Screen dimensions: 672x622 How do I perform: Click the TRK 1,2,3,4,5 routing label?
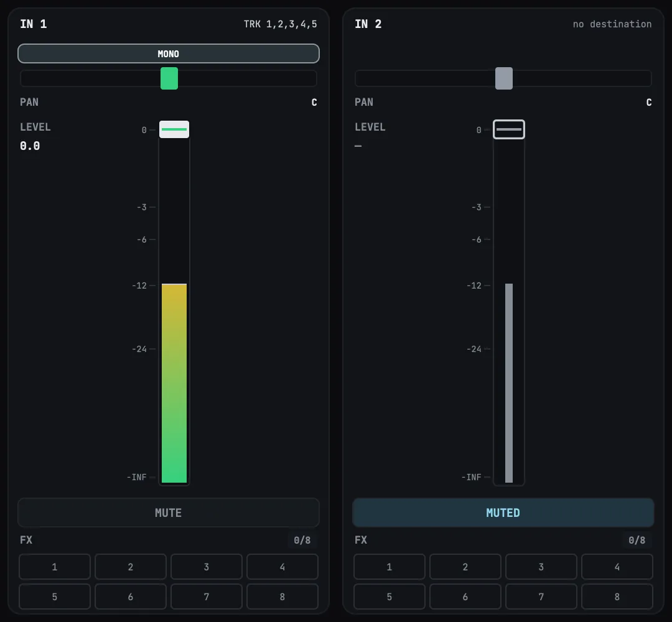point(280,24)
